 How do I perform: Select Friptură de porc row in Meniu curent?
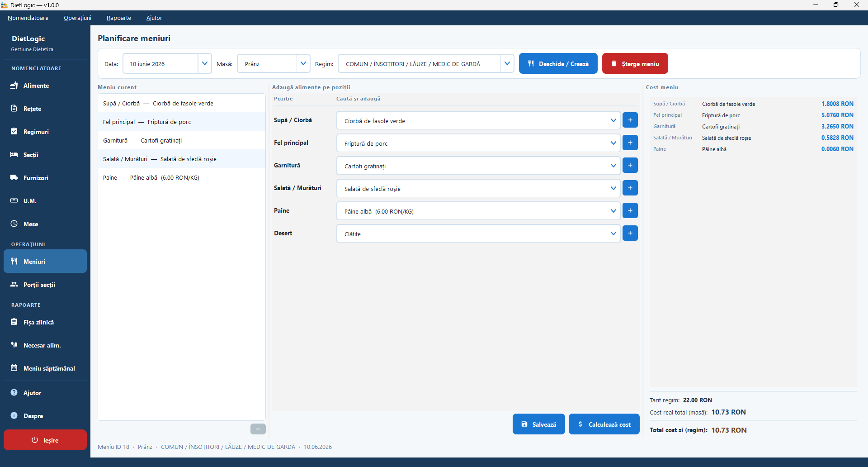182,122
